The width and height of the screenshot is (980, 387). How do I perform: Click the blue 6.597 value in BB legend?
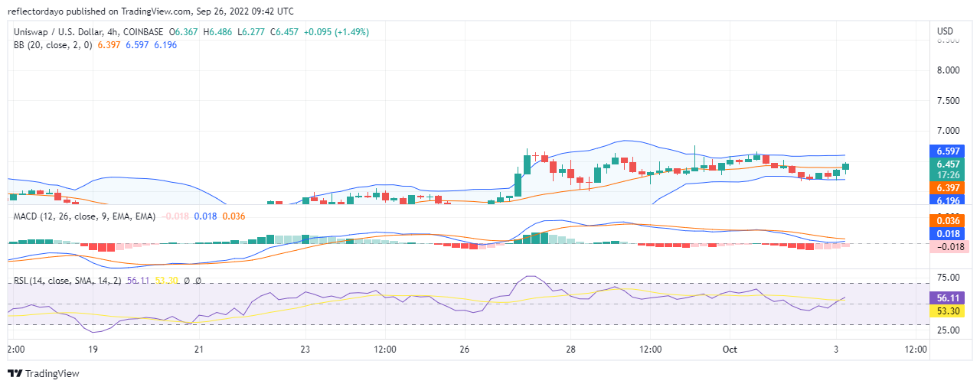(x=139, y=45)
